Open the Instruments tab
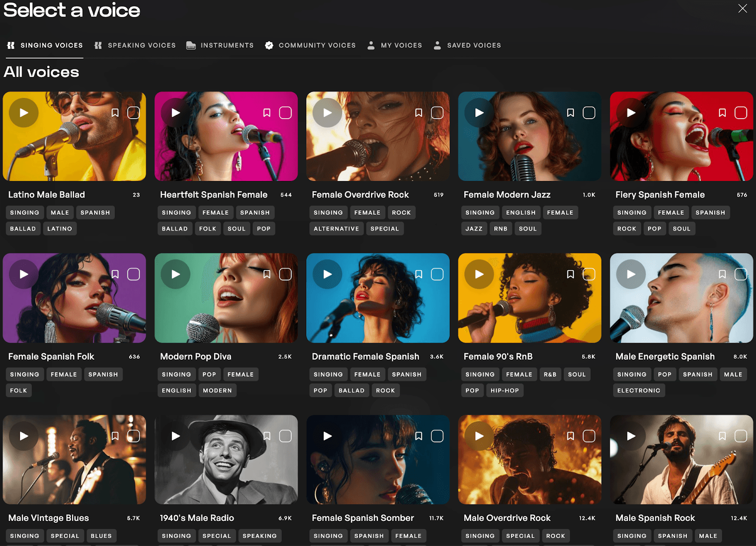 [220, 45]
